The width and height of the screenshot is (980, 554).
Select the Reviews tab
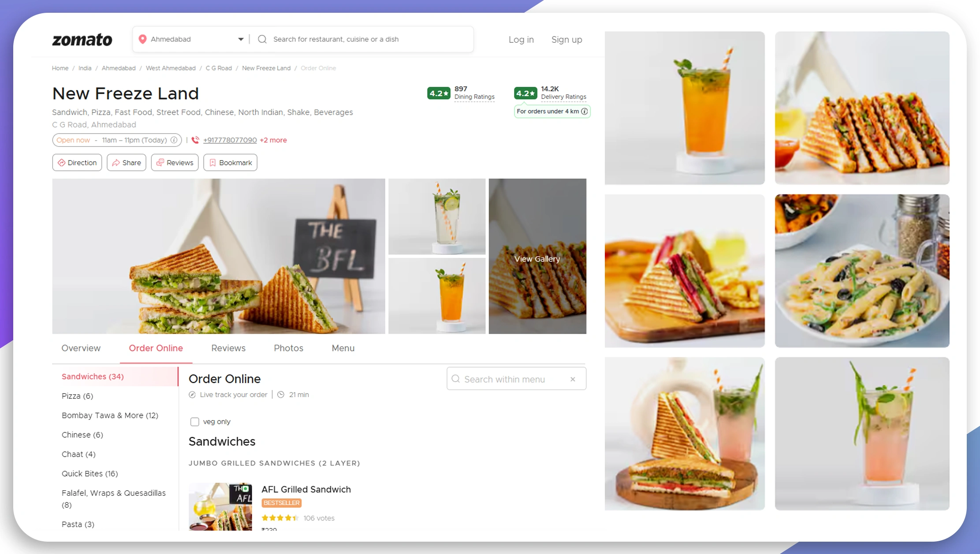click(227, 348)
